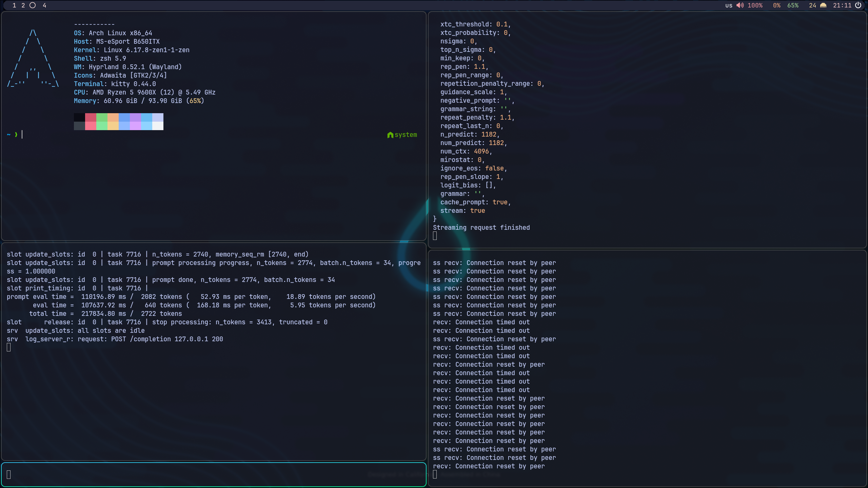Click the 65% memory usage indicator
Image resolution: width=868 pixels, height=488 pixels.
793,5
